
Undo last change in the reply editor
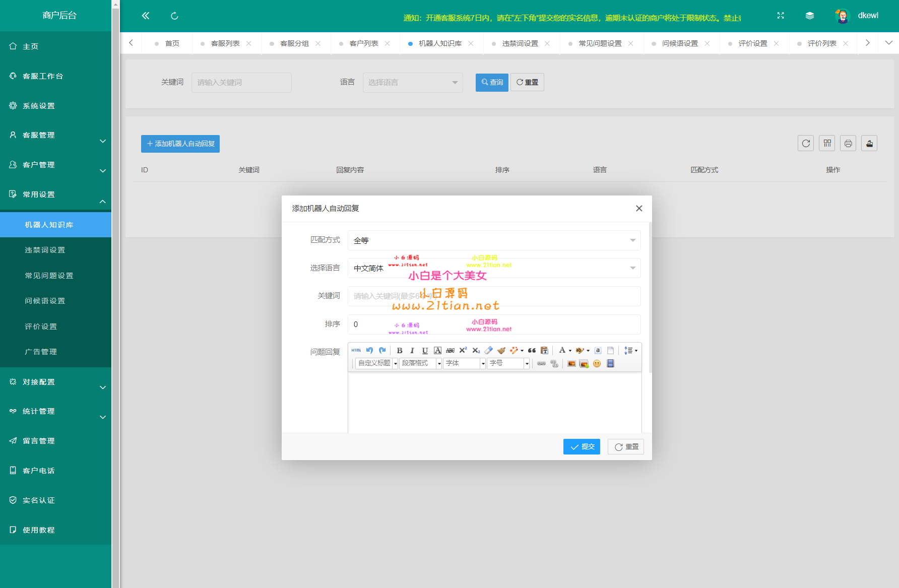pyautogui.click(x=369, y=350)
